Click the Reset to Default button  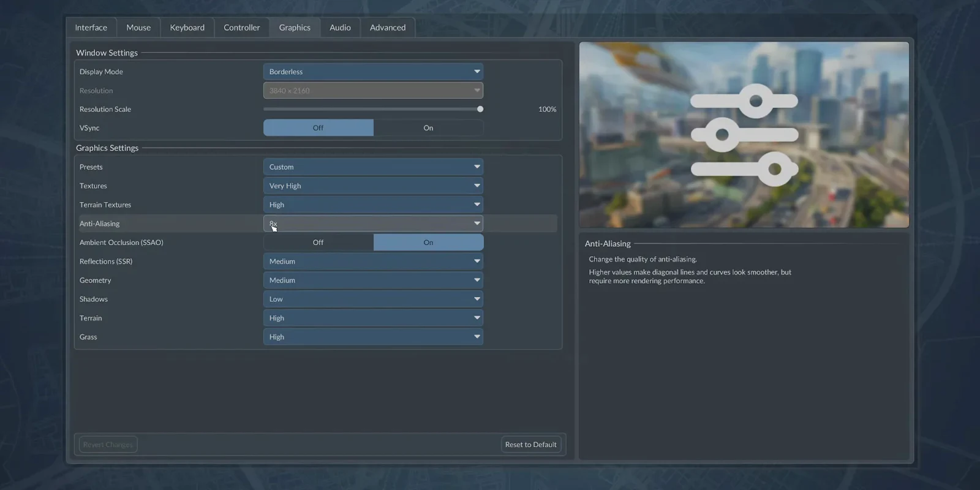coord(531,445)
